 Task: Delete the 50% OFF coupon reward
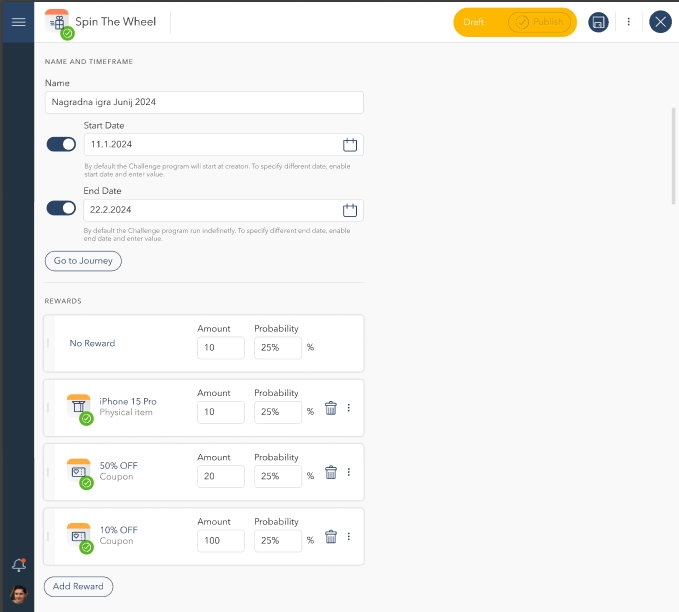[331, 472]
